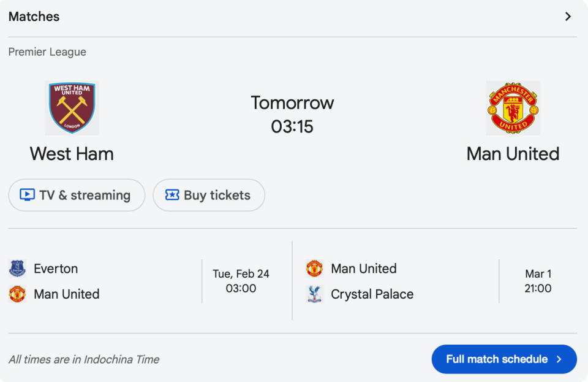Click the Manchester United crest in featured match
This screenshot has height=382, width=588.
pyautogui.click(x=513, y=108)
